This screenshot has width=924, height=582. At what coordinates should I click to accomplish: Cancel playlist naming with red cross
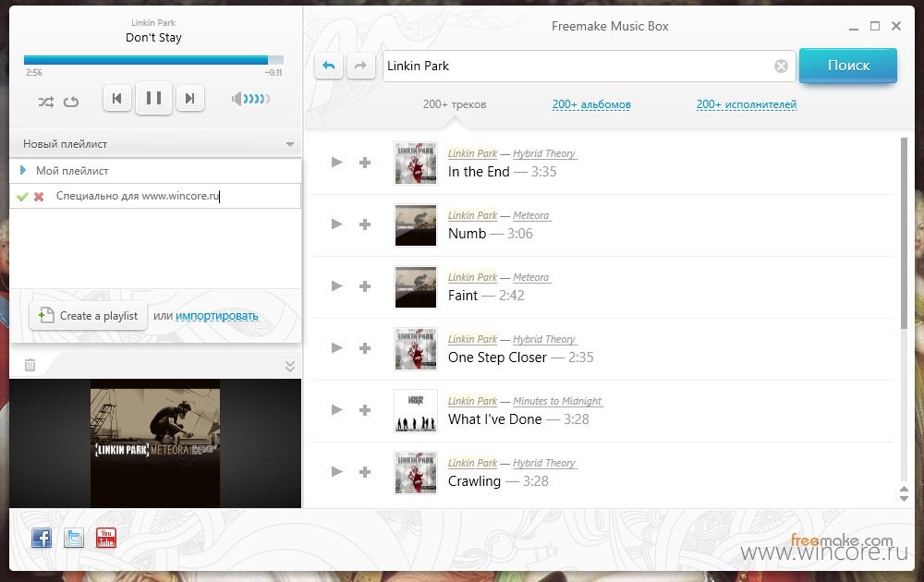(x=39, y=197)
